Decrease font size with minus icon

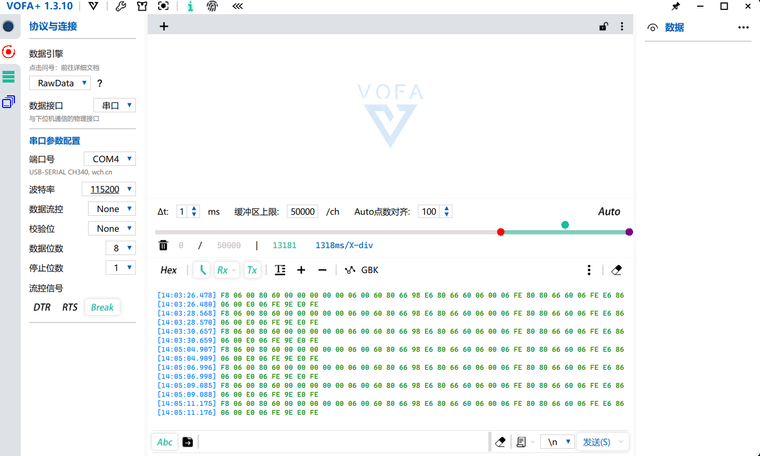[x=322, y=270]
